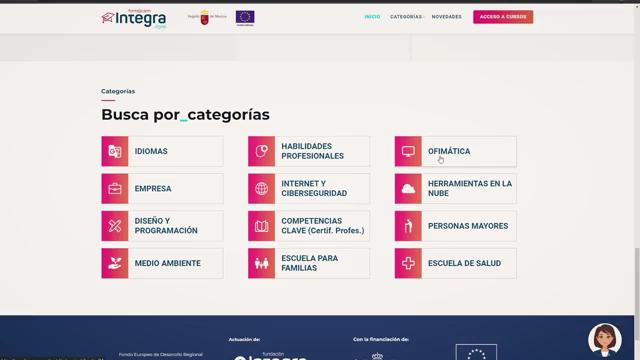Expand the Categorías navigation menu
The image size is (640, 360).
pos(407,17)
